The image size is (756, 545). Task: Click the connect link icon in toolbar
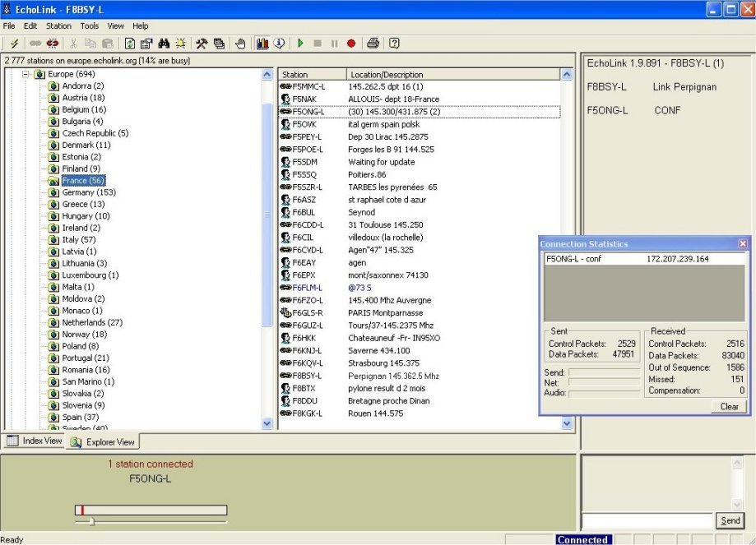pyautogui.click(x=35, y=44)
